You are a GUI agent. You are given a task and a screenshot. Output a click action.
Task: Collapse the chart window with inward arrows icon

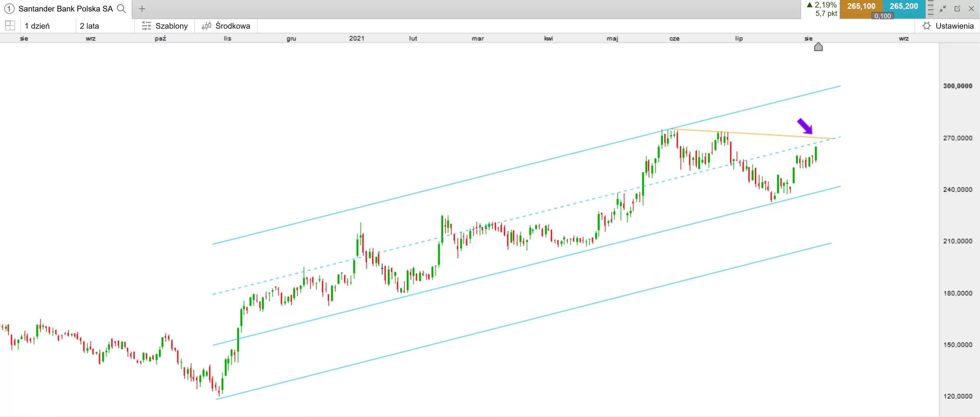pyautogui.click(x=943, y=8)
